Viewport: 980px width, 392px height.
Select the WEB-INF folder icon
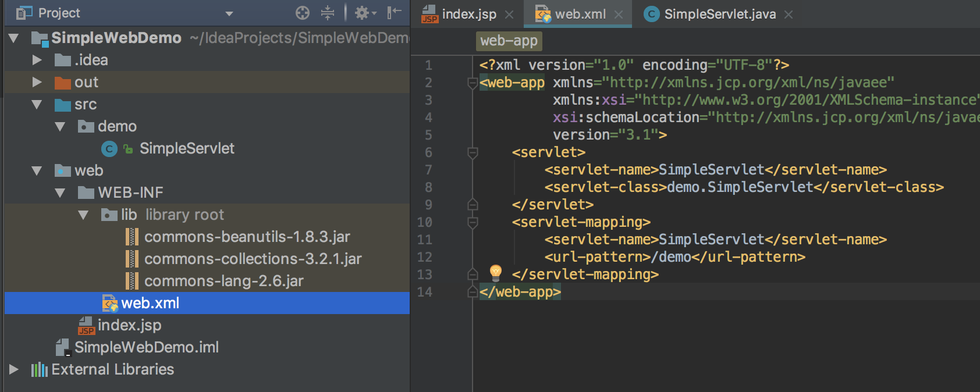[x=86, y=193]
